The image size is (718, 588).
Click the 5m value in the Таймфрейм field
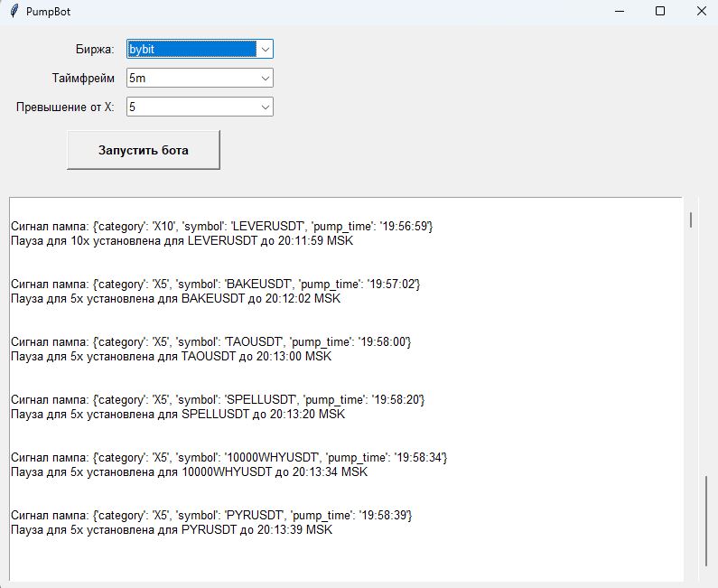[x=137, y=79]
